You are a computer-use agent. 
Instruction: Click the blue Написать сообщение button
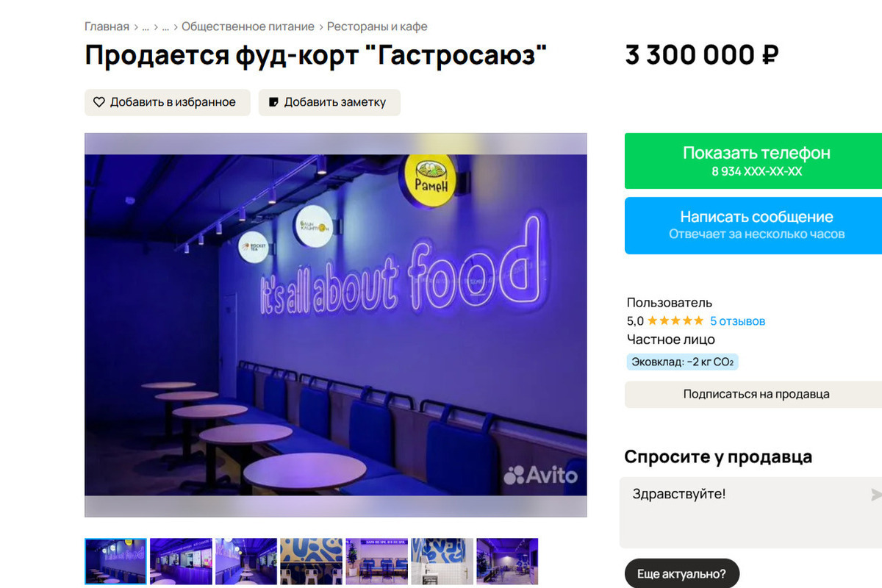click(753, 225)
